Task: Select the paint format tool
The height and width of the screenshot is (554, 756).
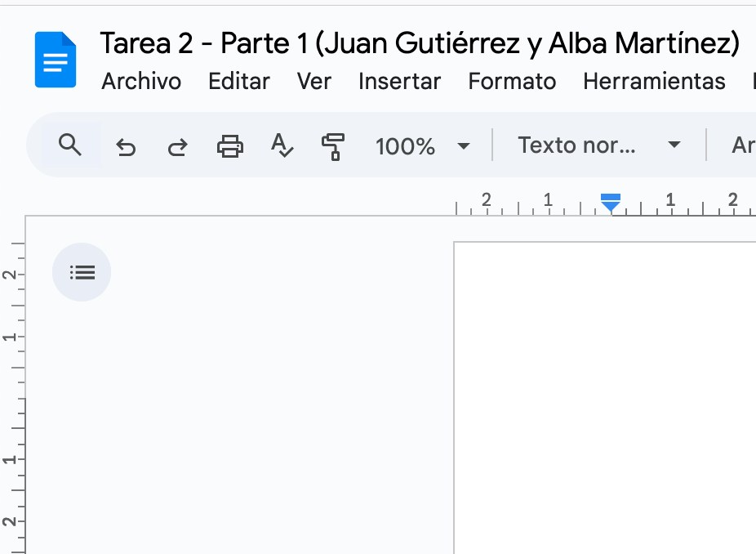Action: pos(335,145)
